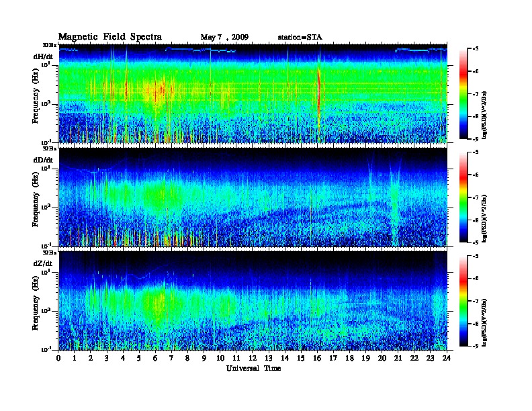Click hour "3" on the Universal Time axis

tap(107, 358)
